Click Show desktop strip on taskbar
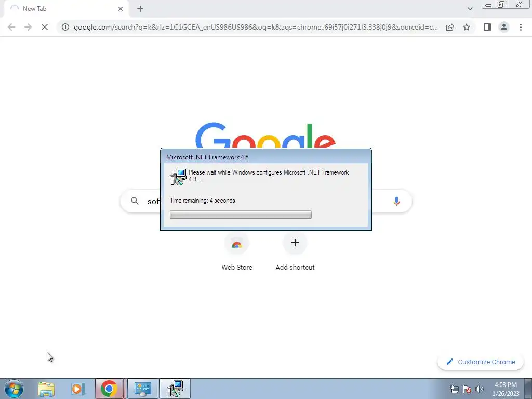 (528, 389)
